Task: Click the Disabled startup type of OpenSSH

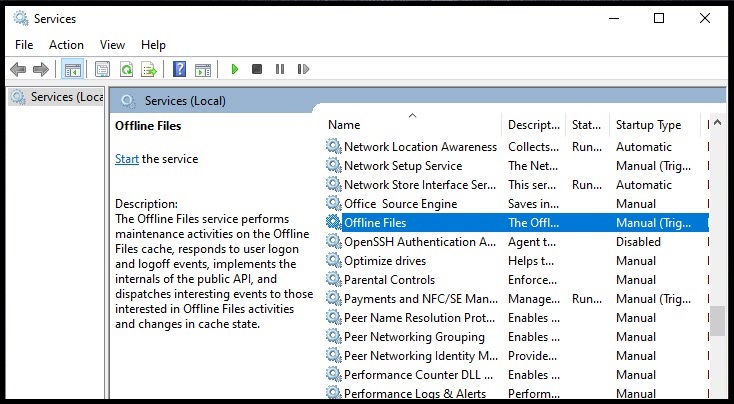Action: [x=638, y=242]
